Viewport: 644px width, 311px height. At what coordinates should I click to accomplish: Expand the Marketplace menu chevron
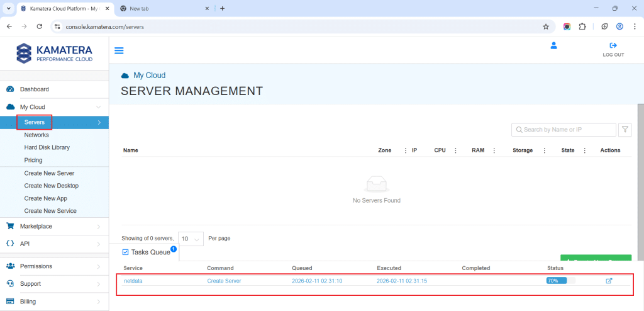pos(99,226)
